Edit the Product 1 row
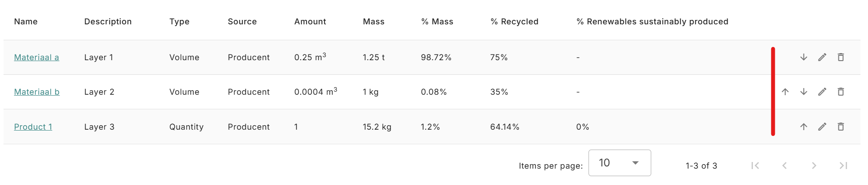The image size is (868, 185). 822,127
